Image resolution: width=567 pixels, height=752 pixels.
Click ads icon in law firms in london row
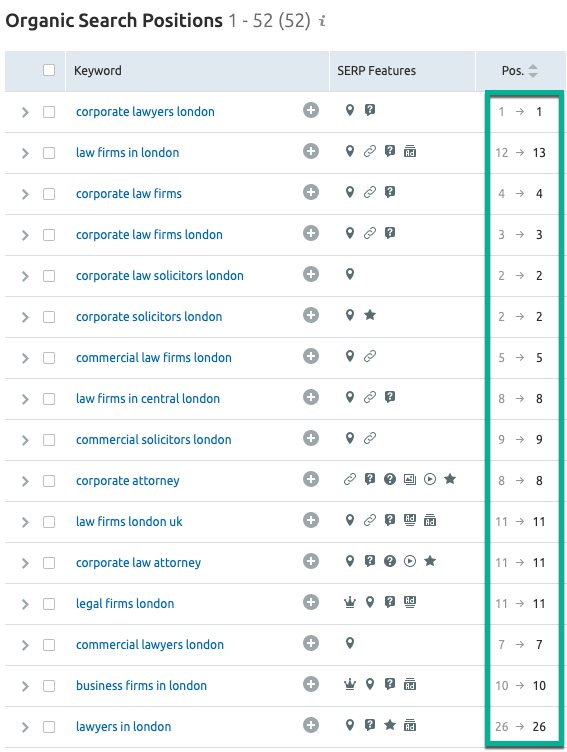coord(410,152)
